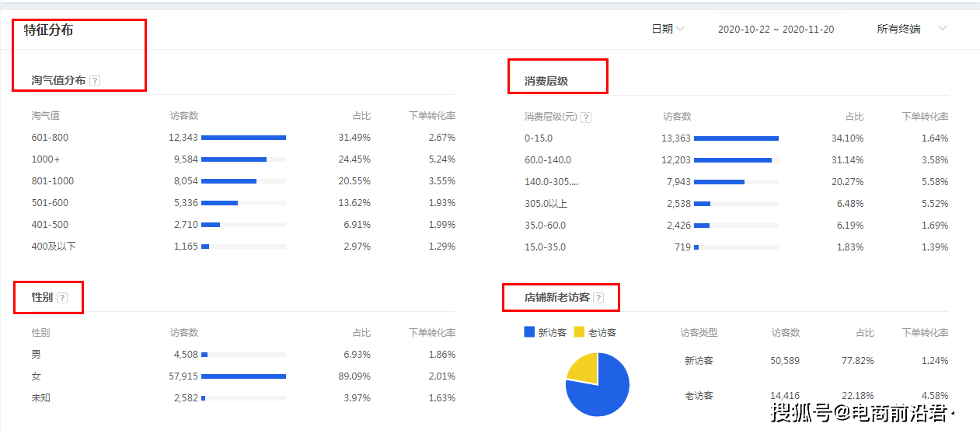Click 占比 header in 性别 table
Viewport: 980px width, 434px height.
click(361, 332)
